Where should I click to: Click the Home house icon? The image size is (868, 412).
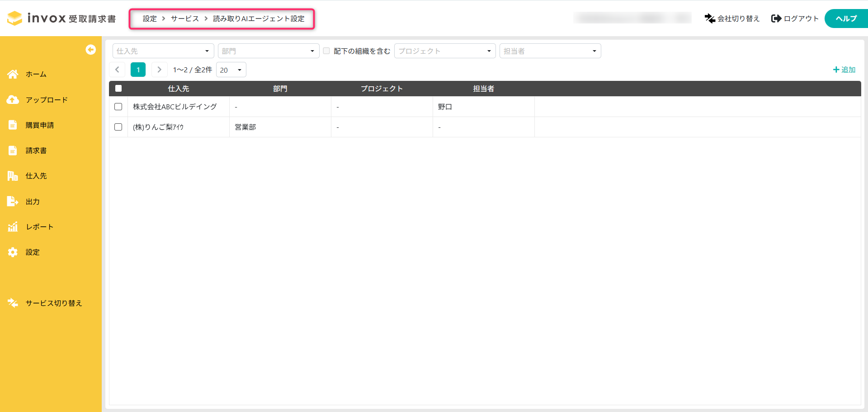[13, 74]
